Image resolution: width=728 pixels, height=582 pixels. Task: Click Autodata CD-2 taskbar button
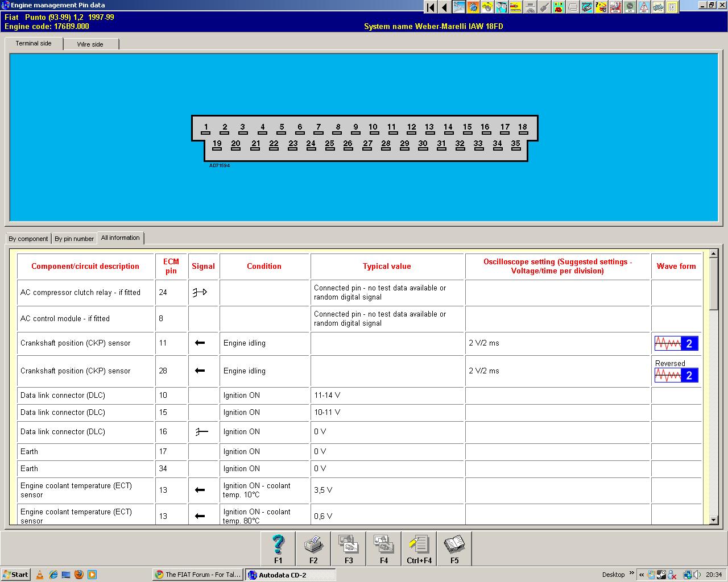[291, 575]
